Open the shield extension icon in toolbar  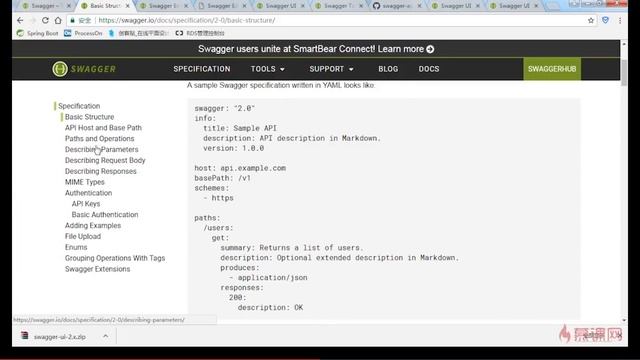tap(605, 20)
